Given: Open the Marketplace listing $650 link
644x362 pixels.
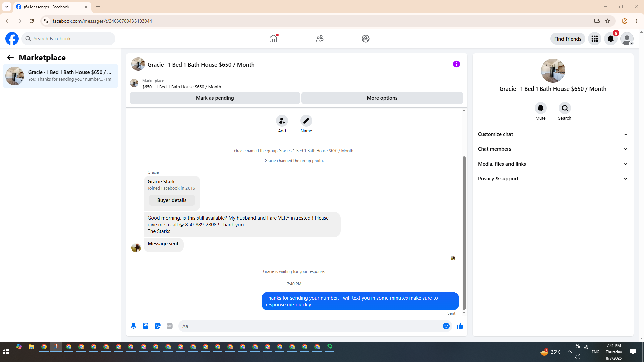Looking at the screenshot, I should point(181,87).
